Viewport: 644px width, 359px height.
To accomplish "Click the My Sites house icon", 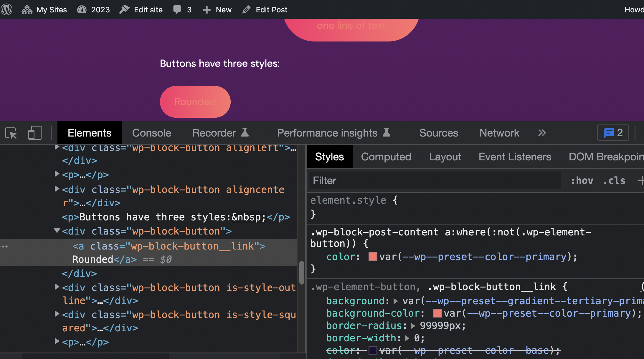I will tap(27, 9).
